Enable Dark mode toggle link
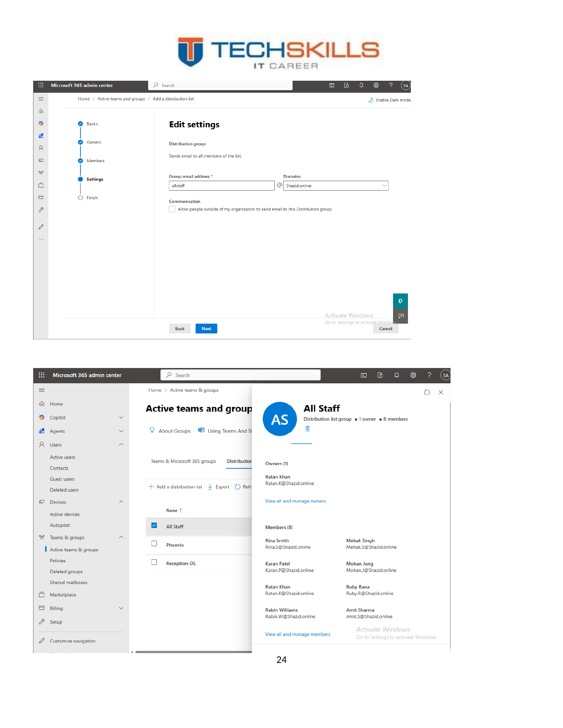Screen dimensions: 563x728 pos(389,100)
